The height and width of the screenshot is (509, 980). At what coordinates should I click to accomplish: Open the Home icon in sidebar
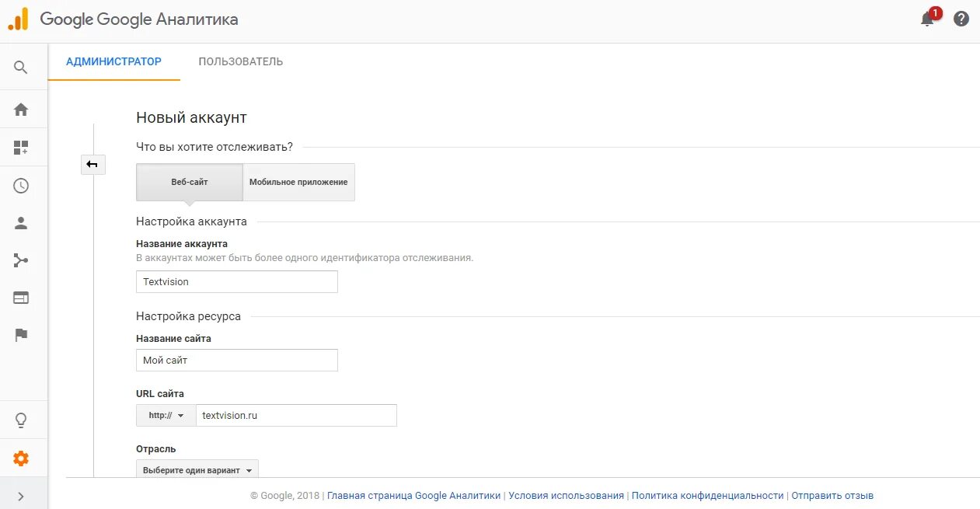coord(21,110)
